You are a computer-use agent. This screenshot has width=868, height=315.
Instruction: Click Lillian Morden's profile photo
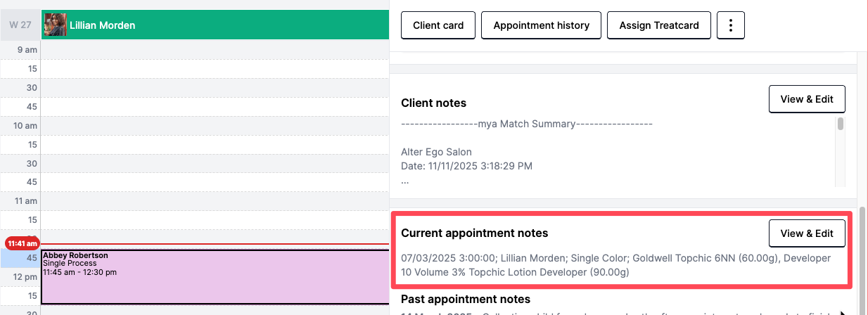point(56,25)
